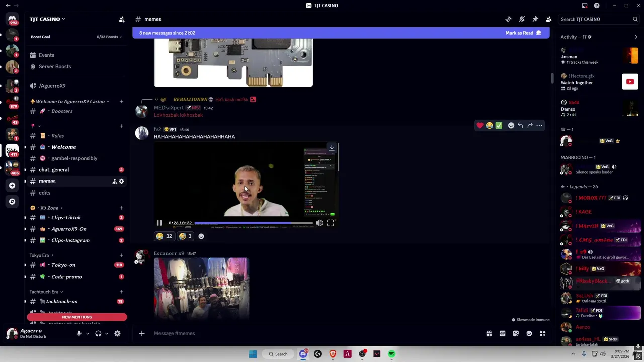Type area: click Message #memes input
The image size is (644, 362).
click(x=317, y=333)
